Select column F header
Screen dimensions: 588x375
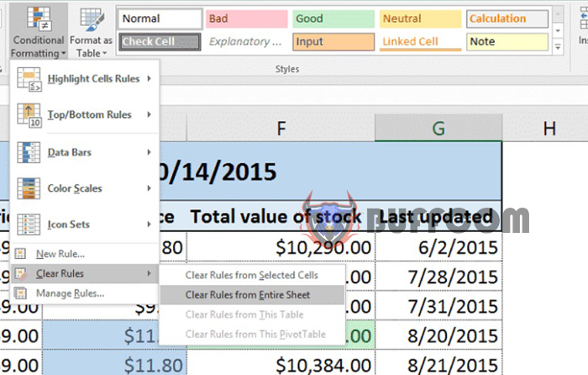[281, 128]
